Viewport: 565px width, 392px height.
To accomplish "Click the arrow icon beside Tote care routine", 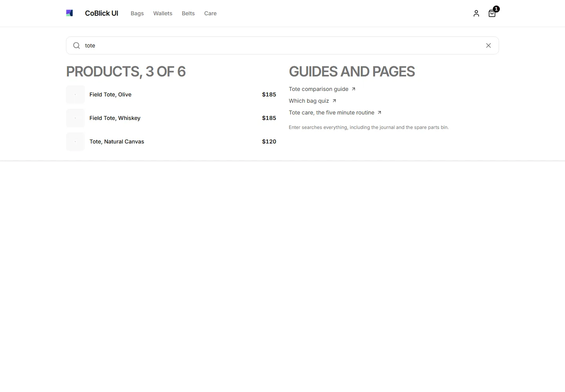I will point(379,113).
